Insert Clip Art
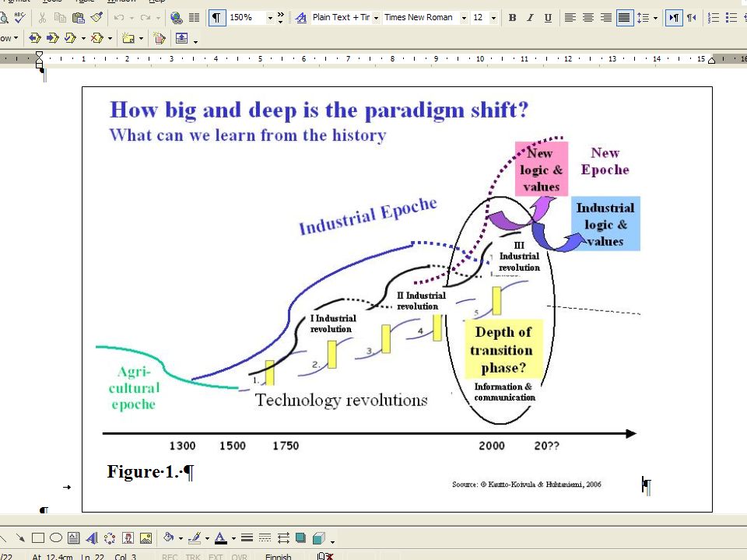Image resolution: width=747 pixels, height=560 pixels. [x=128, y=538]
